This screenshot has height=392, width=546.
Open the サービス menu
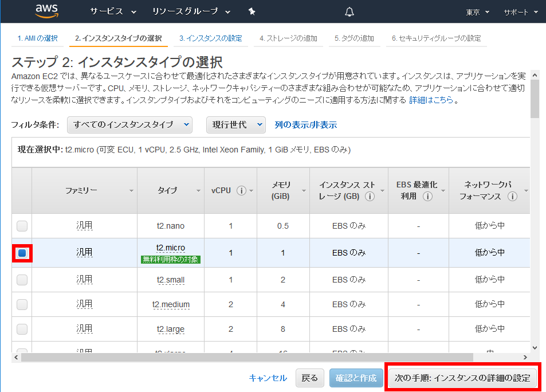pyautogui.click(x=113, y=12)
